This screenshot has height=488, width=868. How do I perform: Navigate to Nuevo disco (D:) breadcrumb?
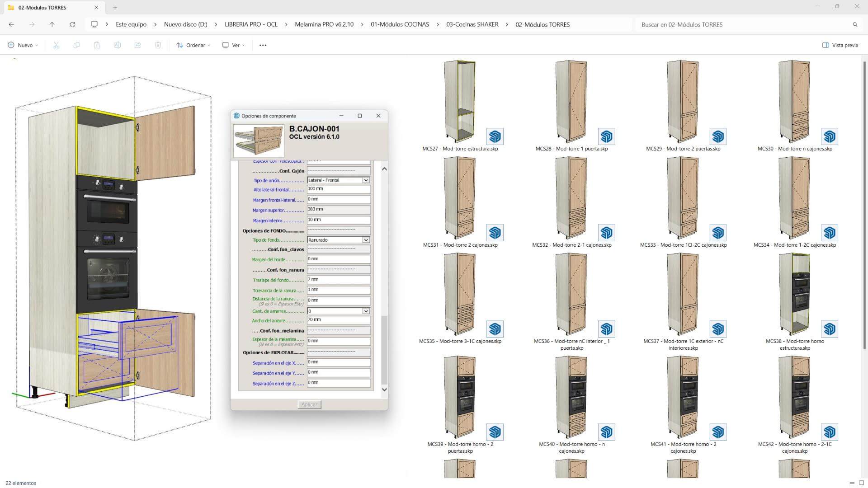[x=185, y=24]
